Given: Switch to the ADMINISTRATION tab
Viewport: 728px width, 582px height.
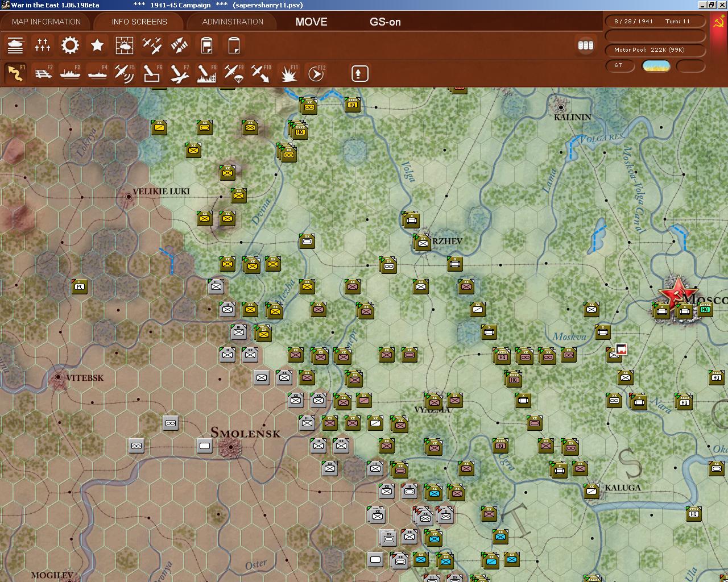Looking at the screenshot, I should [233, 22].
